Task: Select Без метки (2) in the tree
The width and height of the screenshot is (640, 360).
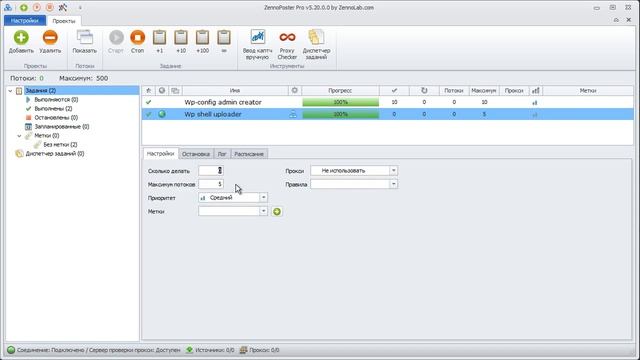Action: [60, 144]
